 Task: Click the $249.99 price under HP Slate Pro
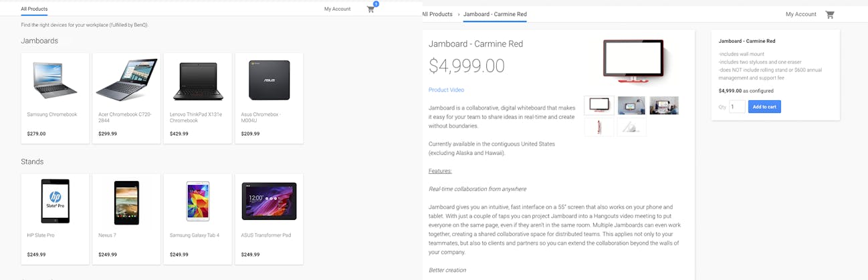pyautogui.click(x=36, y=255)
